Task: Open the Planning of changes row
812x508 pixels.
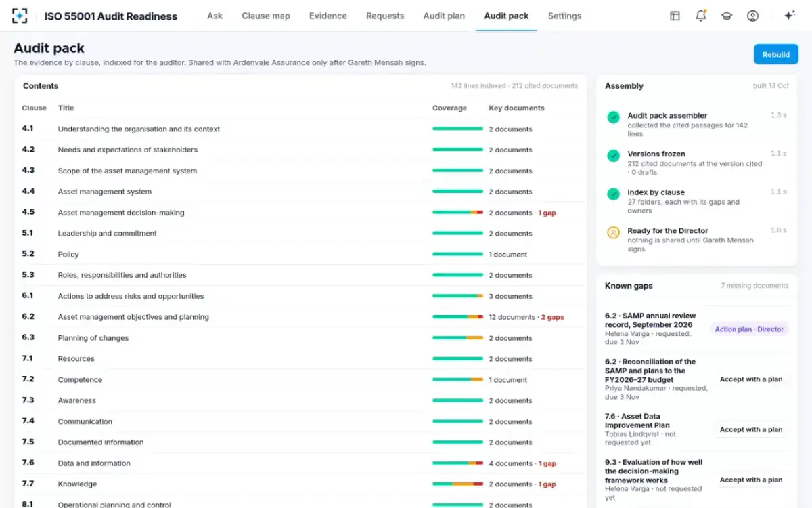Action: coord(300,338)
